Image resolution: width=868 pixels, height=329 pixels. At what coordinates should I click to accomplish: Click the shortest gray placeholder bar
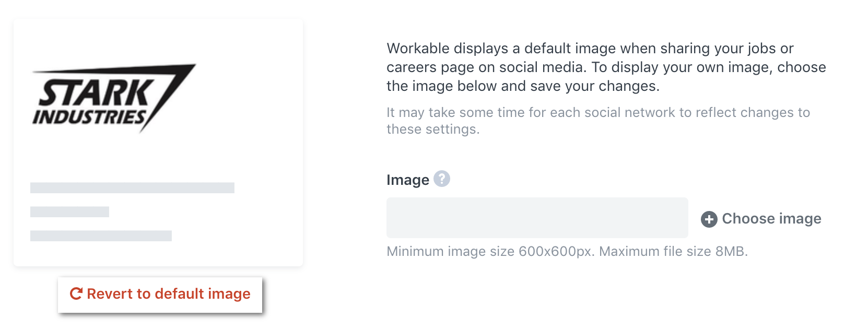tap(69, 212)
